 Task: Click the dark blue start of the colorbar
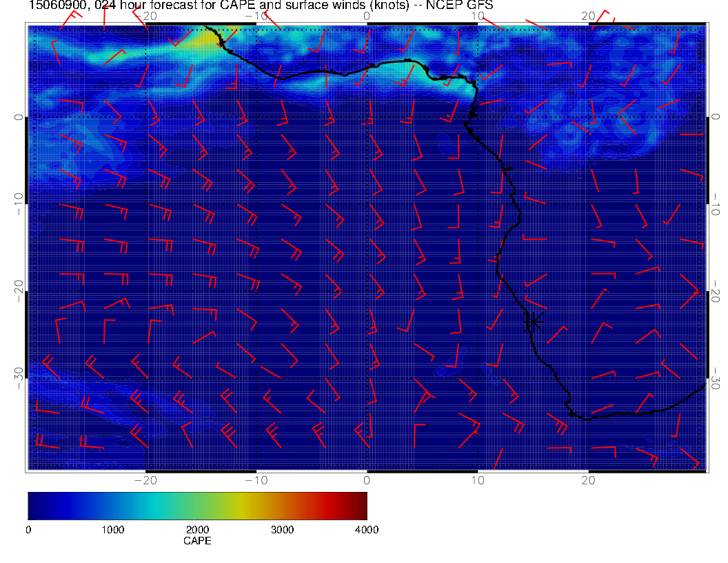pyautogui.click(x=32, y=505)
